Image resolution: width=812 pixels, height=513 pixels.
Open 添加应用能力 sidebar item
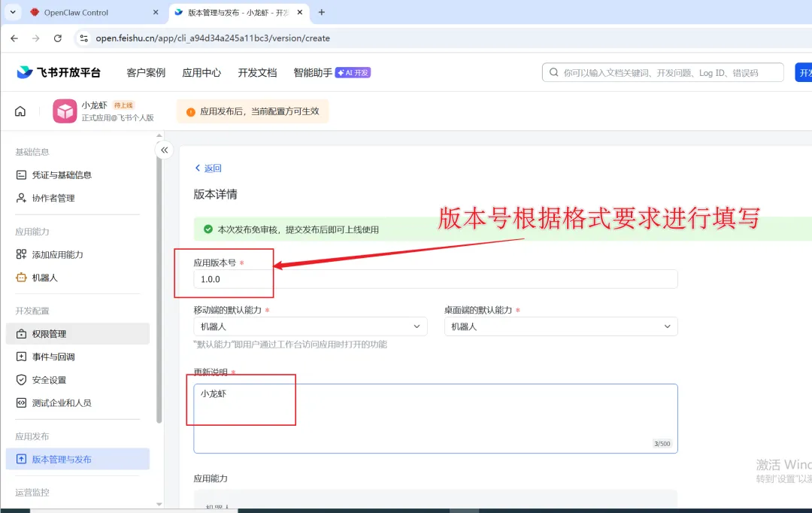[x=77, y=254]
